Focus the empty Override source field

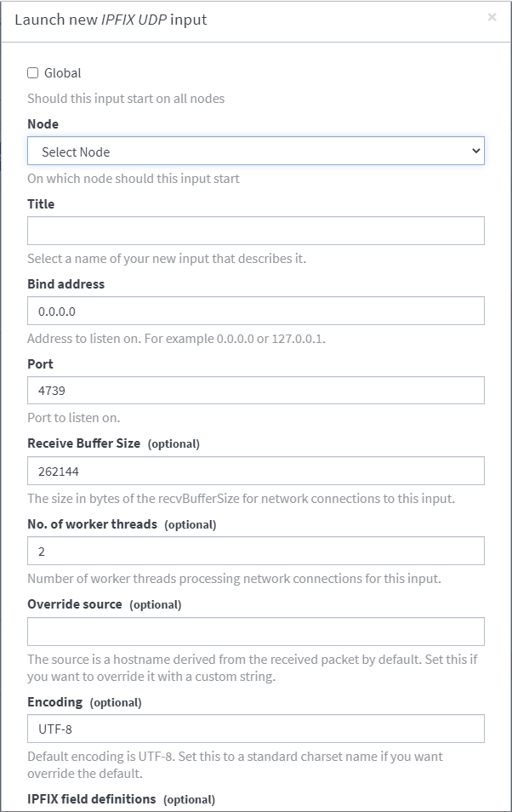(255, 632)
